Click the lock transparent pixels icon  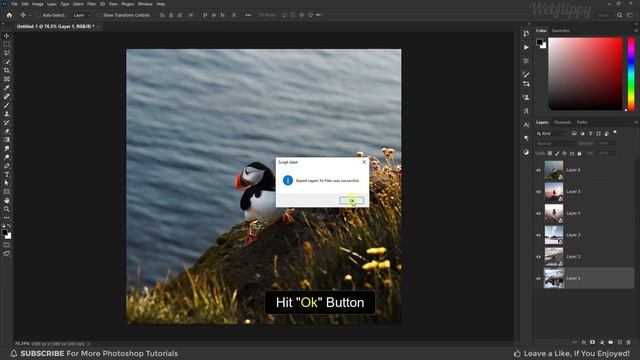pyautogui.click(x=550, y=153)
